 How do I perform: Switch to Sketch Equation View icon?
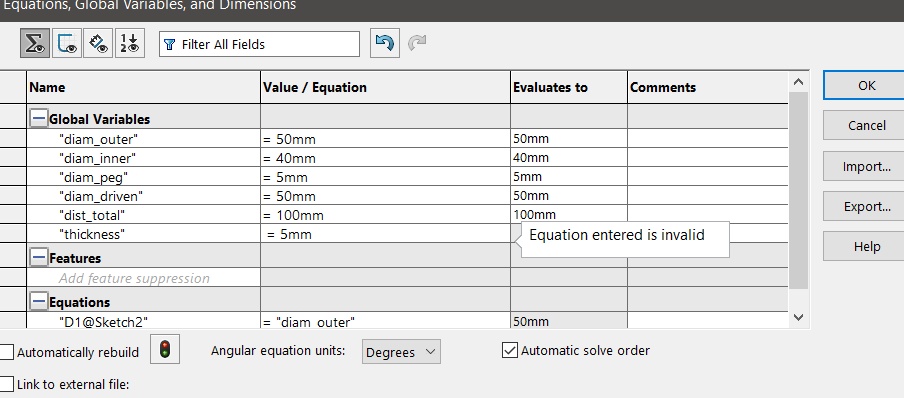pos(66,43)
